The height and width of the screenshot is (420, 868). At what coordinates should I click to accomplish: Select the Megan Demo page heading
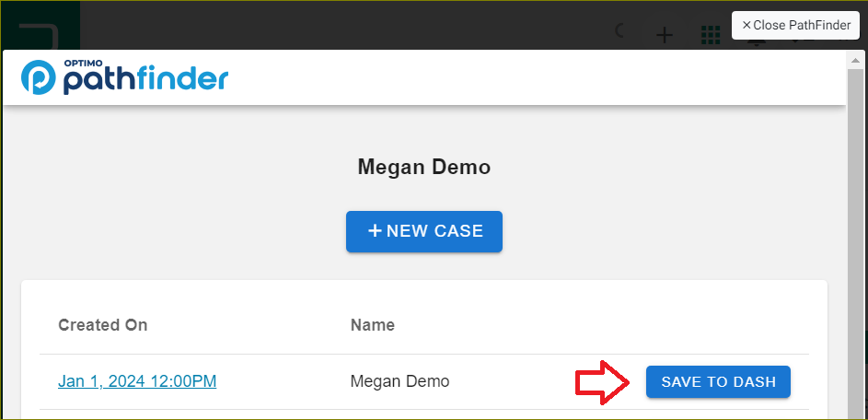tap(423, 167)
